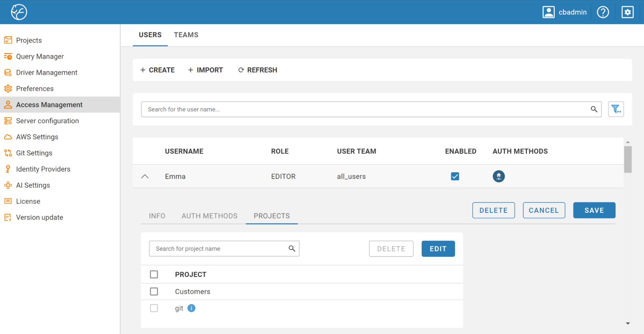
Task: Open the settings gear icon in header
Action: tap(627, 12)
